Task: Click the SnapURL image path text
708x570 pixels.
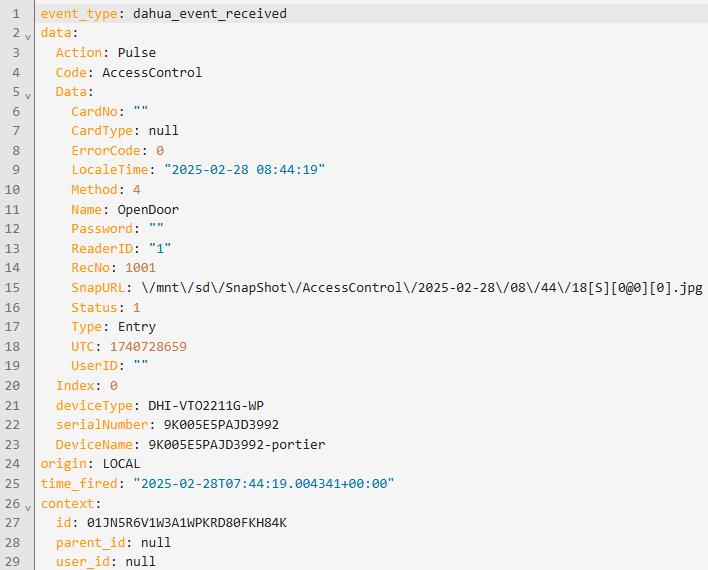Action: coord(422,288)
